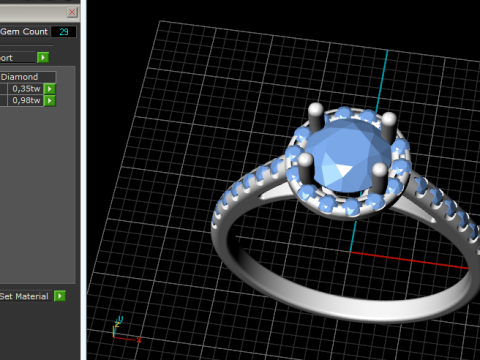This screenshot has height=360, width=480.
Task: Click the Gem Count label
Action: tap(24, 32)
